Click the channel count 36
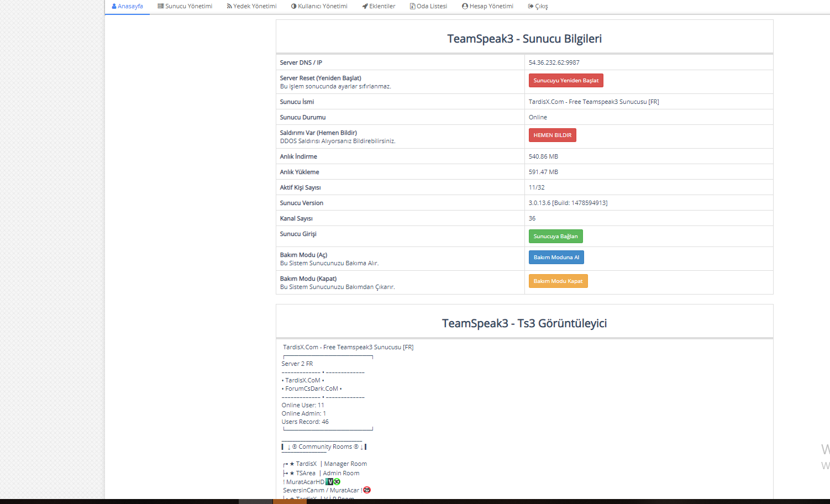This screenshot has height=504, width=830. pos(532,218)
